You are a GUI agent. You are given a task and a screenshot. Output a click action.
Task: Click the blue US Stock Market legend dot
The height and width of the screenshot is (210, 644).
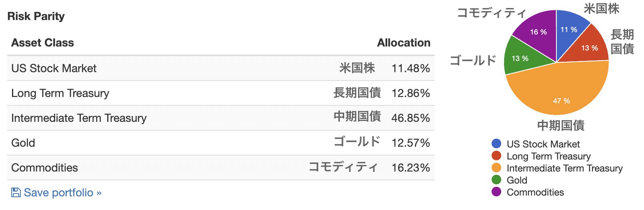pyautogui.click(x=496, y=143)
